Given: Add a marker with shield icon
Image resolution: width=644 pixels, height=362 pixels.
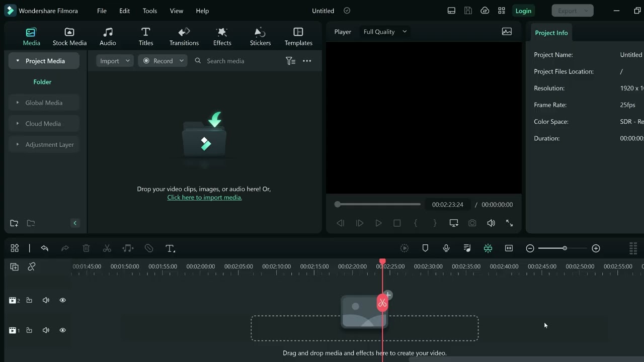Looking at the screenshot, I should point(425,248).
